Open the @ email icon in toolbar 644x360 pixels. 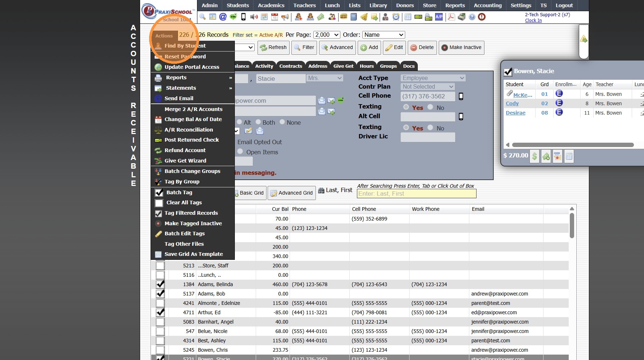point(223,17)
